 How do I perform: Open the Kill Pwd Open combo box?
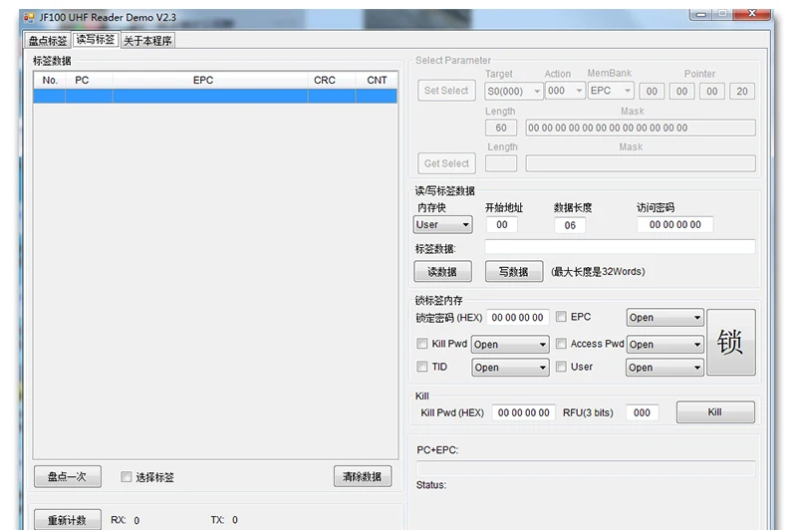point(510,345)
